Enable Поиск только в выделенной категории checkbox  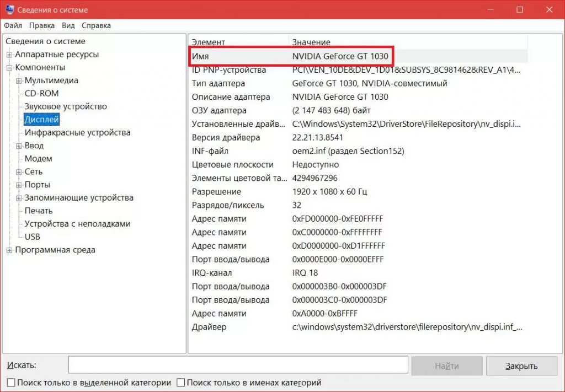coord(11,382)
